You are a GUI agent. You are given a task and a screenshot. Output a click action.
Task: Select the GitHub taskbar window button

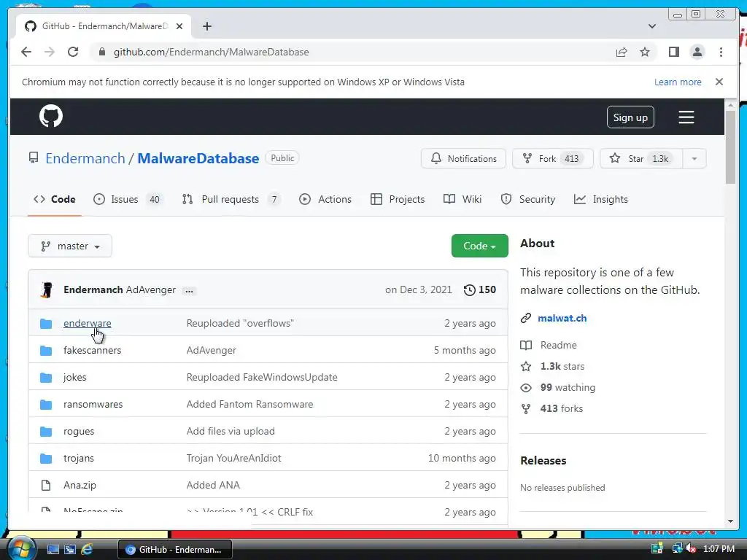[x=175, y=549]
